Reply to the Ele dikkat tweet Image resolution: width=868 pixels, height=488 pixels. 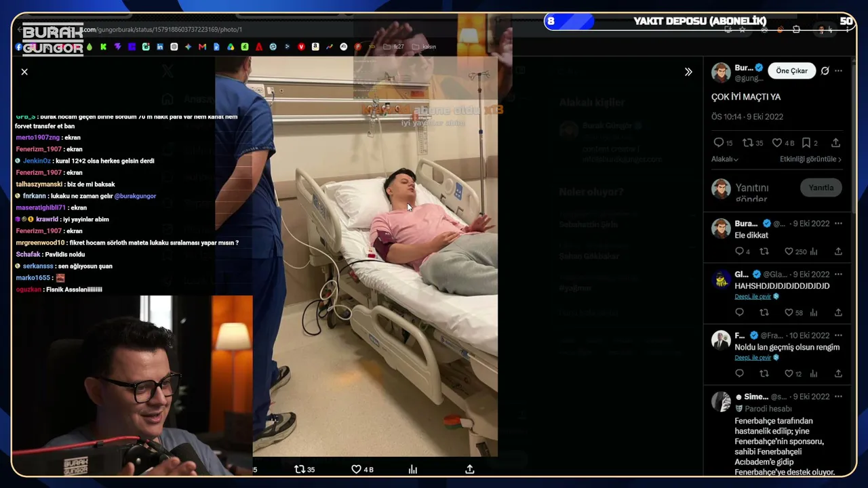[743, 251]
